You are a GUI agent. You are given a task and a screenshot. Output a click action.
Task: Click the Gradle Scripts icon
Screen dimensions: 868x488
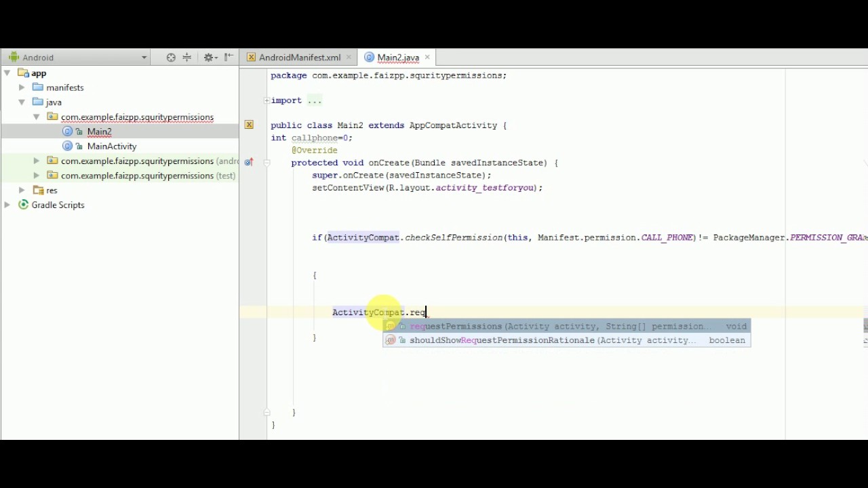pyautogui.click(x=23, y=205)
